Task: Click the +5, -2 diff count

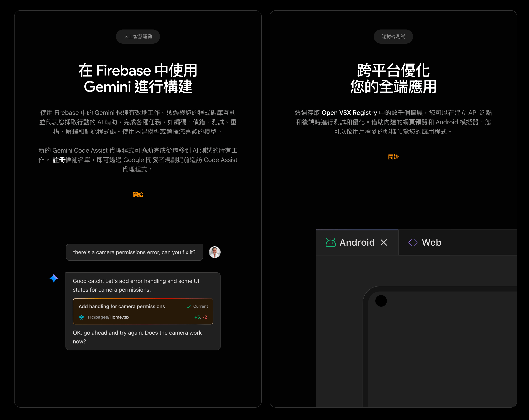Action: click(201, 317)
